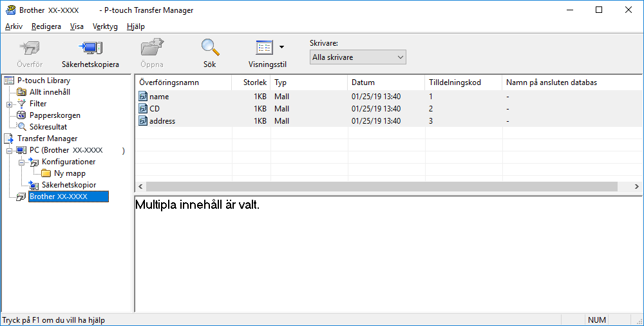
Task: Click the P-touch Library icon
Action: coord(9,81)
